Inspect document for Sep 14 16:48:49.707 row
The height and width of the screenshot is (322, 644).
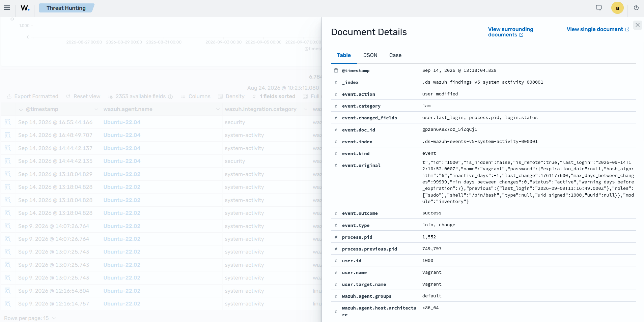(8, 135)
